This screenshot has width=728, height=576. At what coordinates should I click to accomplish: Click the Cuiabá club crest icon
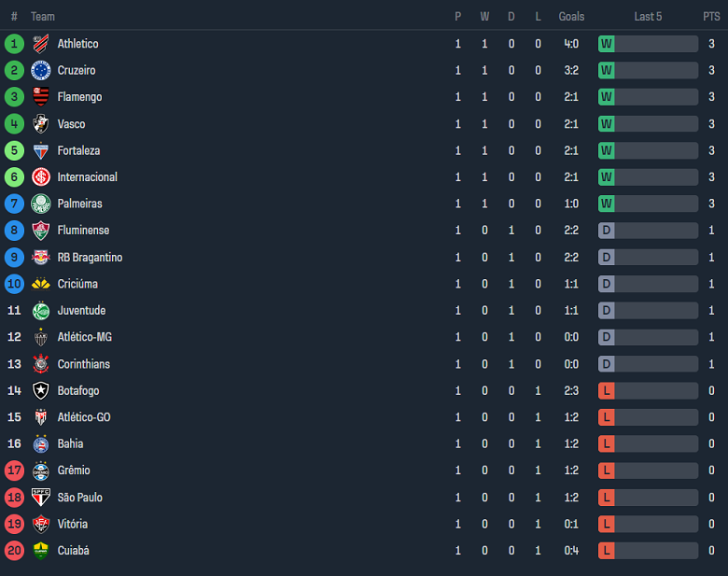pyautogui.click(x=40, y=551)
